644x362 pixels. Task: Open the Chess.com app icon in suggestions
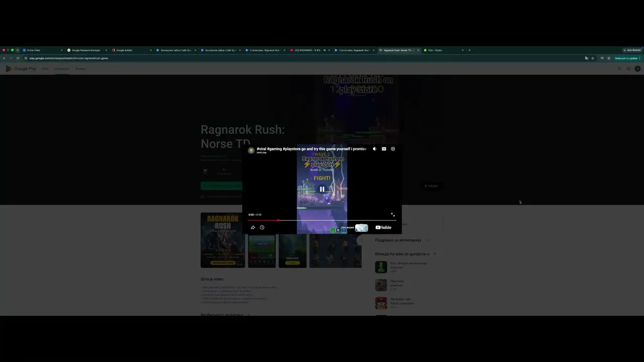point(381,267)
